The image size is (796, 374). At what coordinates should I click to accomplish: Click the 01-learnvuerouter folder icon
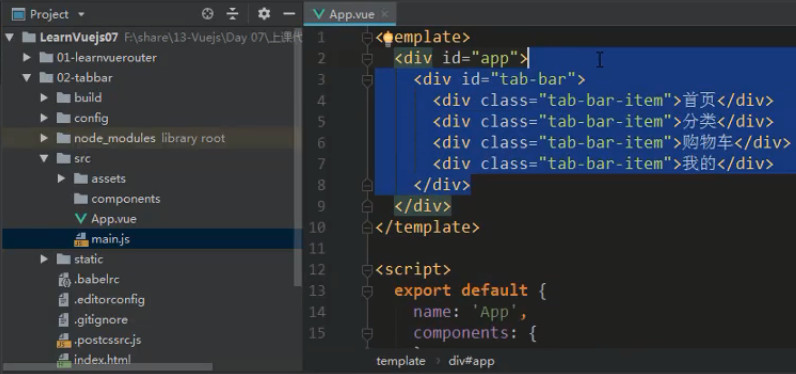pyautogui.click(x=46, y=57)
